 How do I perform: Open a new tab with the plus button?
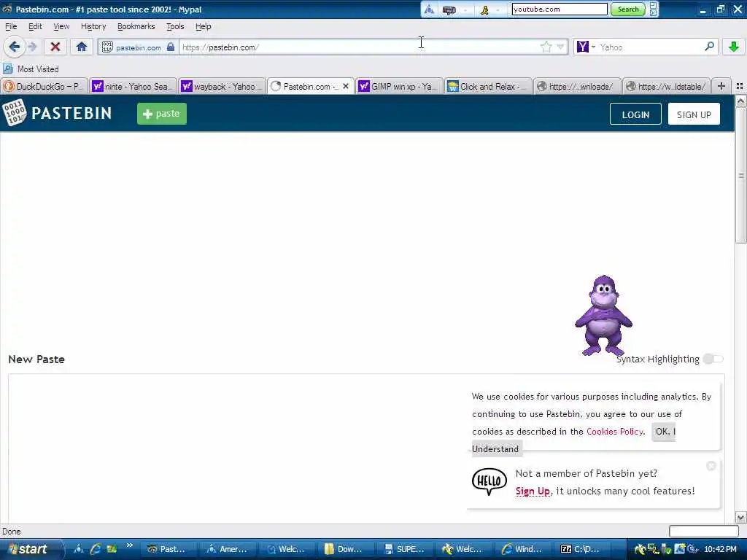[721, 86]
